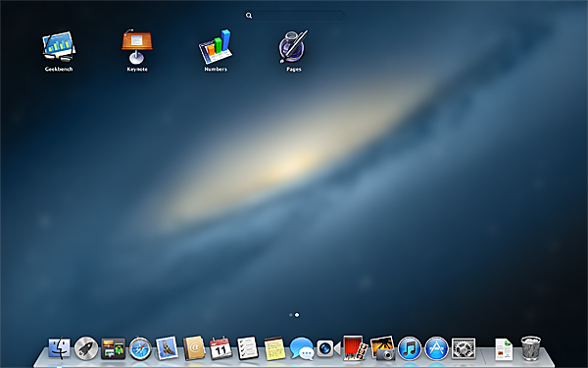Open Trash at Dock's end
The height and width of the screenshot is (368, 588).
tap(531, 348)
